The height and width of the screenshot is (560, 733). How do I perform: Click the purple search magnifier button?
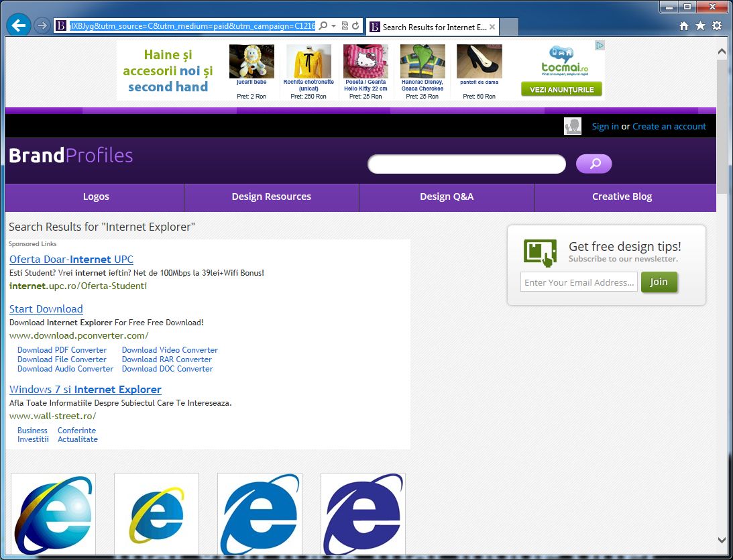(594, 164)
